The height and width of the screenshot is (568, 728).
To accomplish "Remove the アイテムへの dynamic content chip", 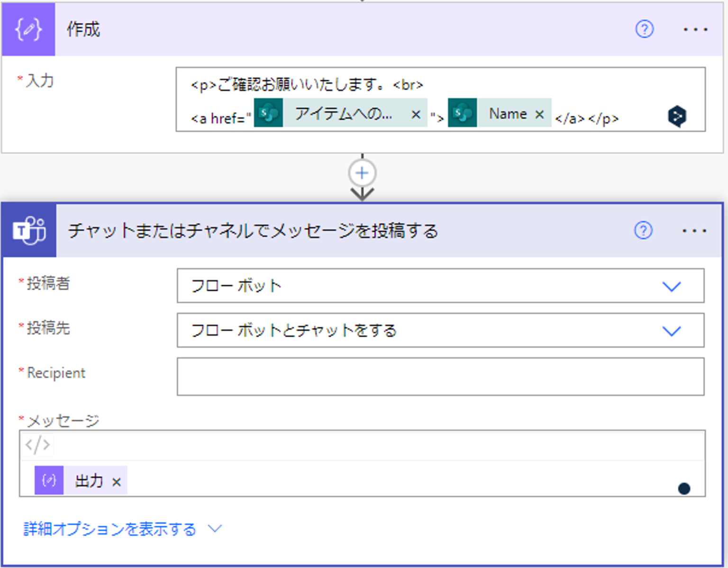I will point(416,114).
